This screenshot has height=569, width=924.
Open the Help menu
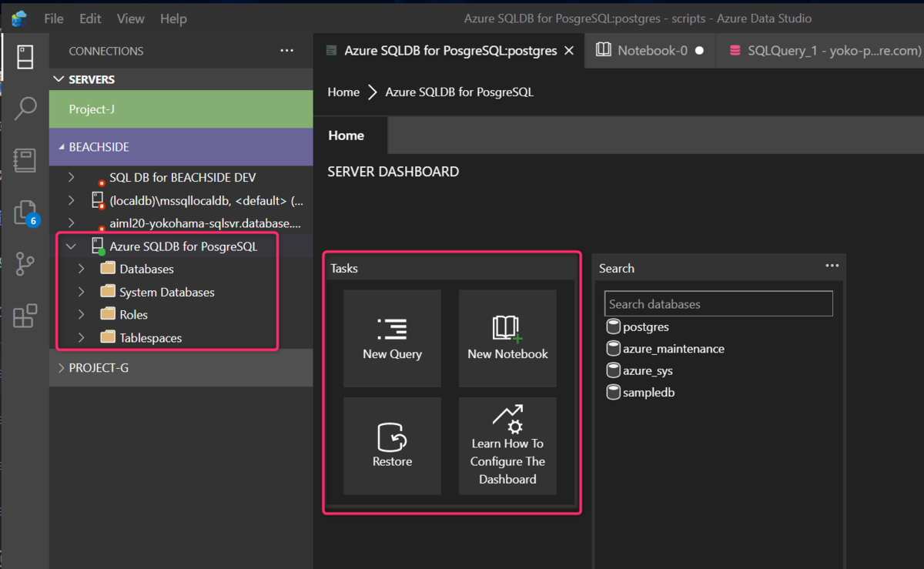pyautogui.click(x=173, y=18)
